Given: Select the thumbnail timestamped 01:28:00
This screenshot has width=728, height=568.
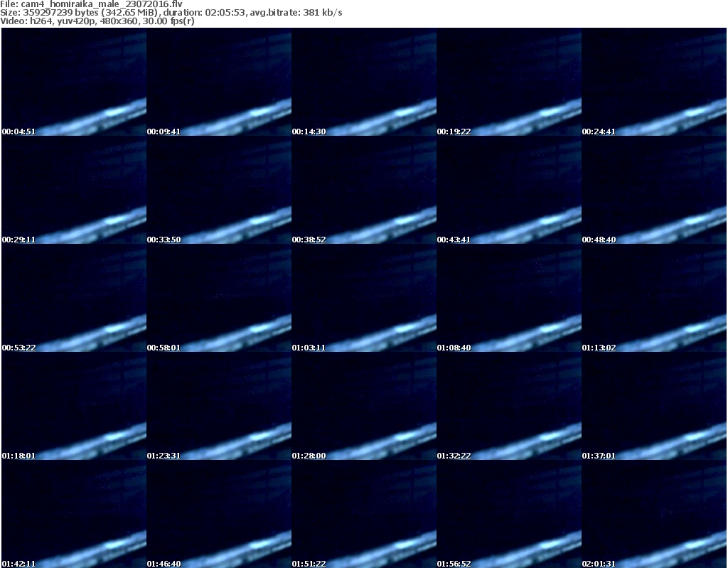Looking at the screenshot, I should point(364,406).
